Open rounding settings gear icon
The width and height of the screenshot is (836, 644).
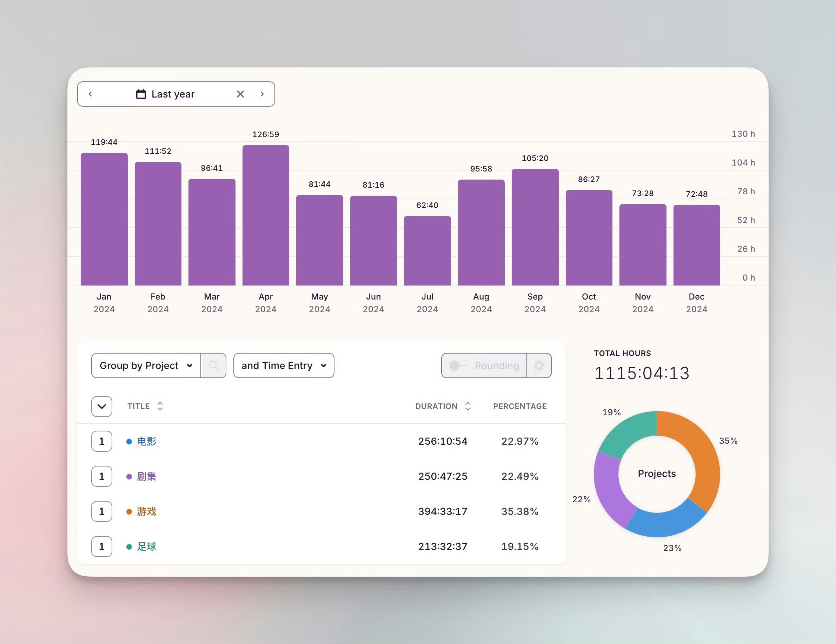pyautogui.click(x=539, y=365)
